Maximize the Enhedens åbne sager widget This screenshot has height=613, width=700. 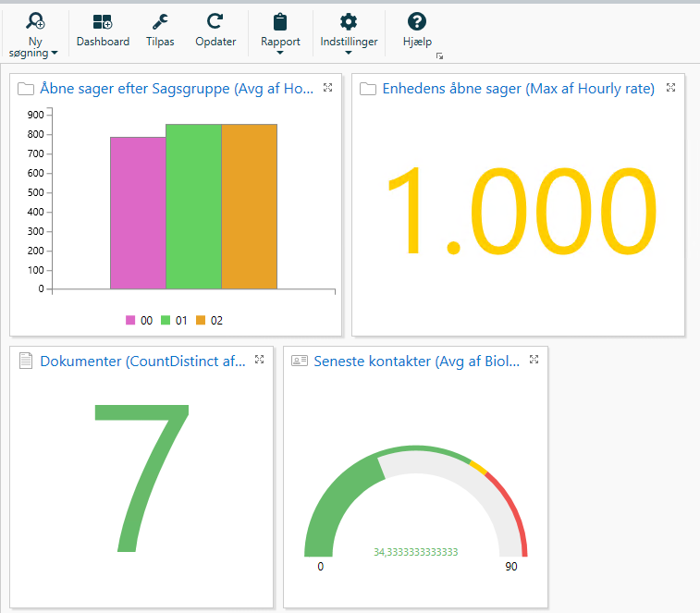pos(670,88)
